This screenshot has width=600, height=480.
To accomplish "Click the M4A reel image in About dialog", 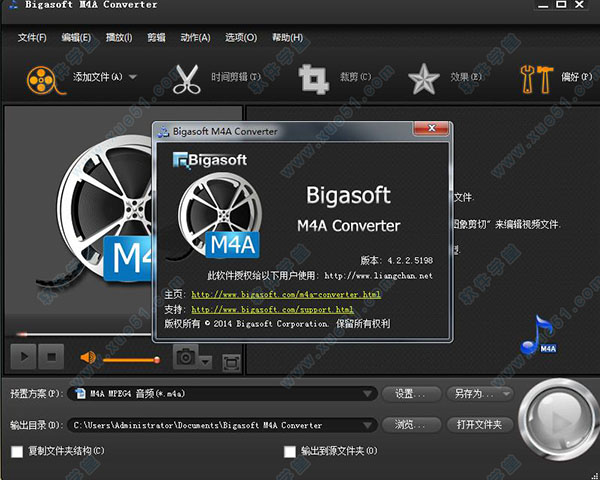I will (219, 216).
